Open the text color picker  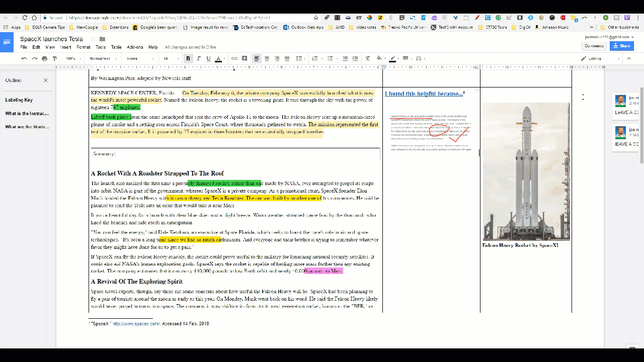(x=218, y=59)
